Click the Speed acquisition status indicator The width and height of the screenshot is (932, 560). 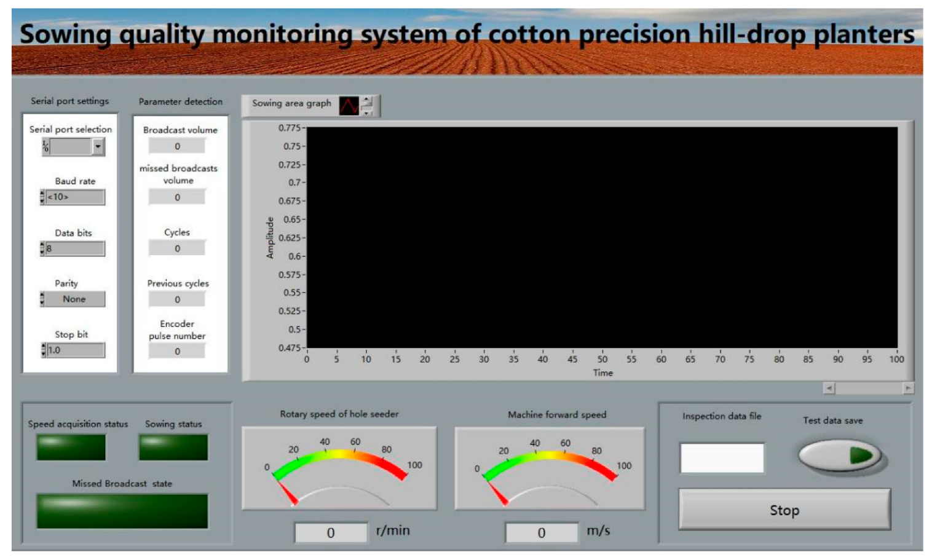tap(71, 447)
